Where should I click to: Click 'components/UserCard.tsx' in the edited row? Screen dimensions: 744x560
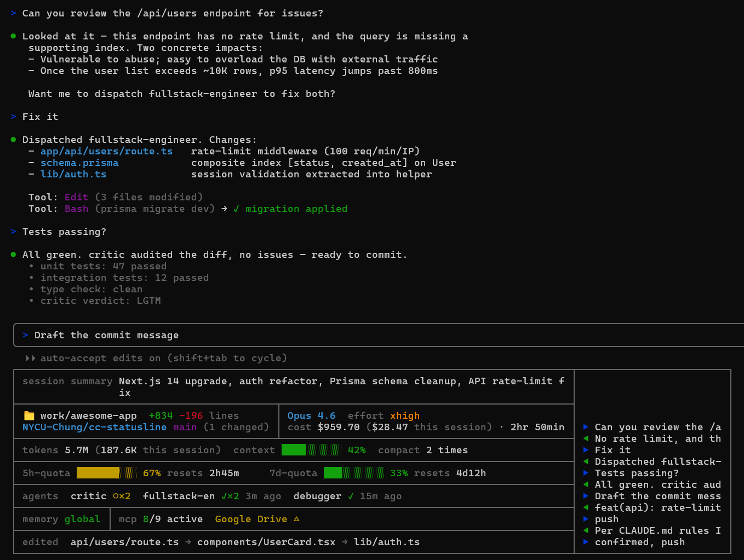(x=266, y=542)
